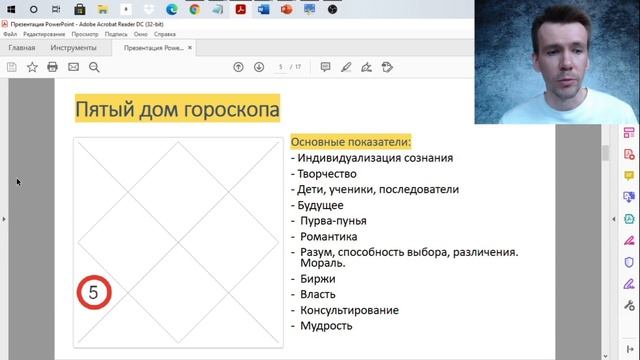
Task: Click the rightmost top toolbar icon
Action: [387, 67]
